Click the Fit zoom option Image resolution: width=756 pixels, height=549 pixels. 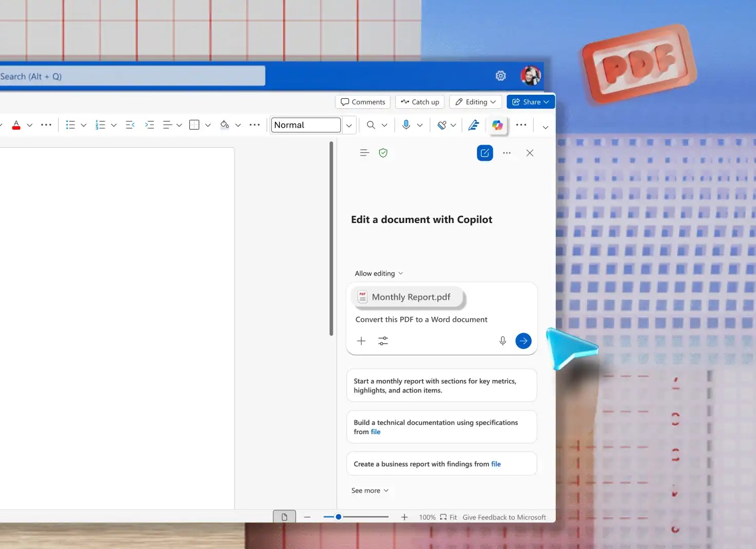(x=448, y=517)
